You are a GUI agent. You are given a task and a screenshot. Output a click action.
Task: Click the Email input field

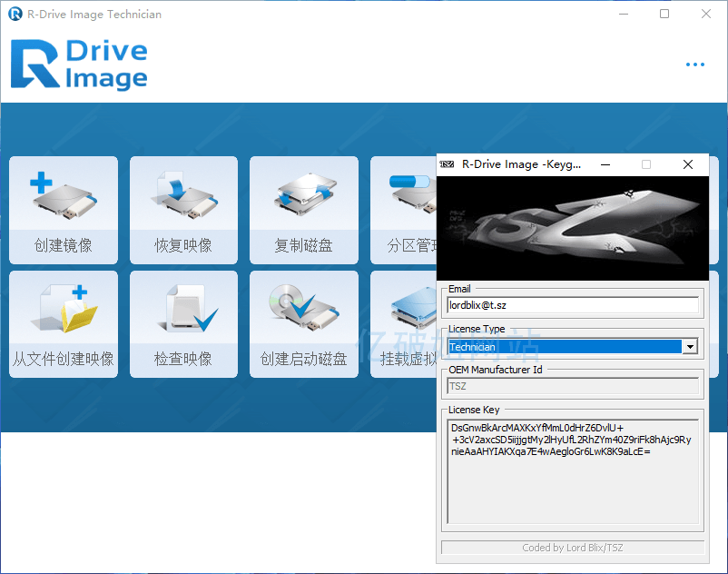pos(572,305)
